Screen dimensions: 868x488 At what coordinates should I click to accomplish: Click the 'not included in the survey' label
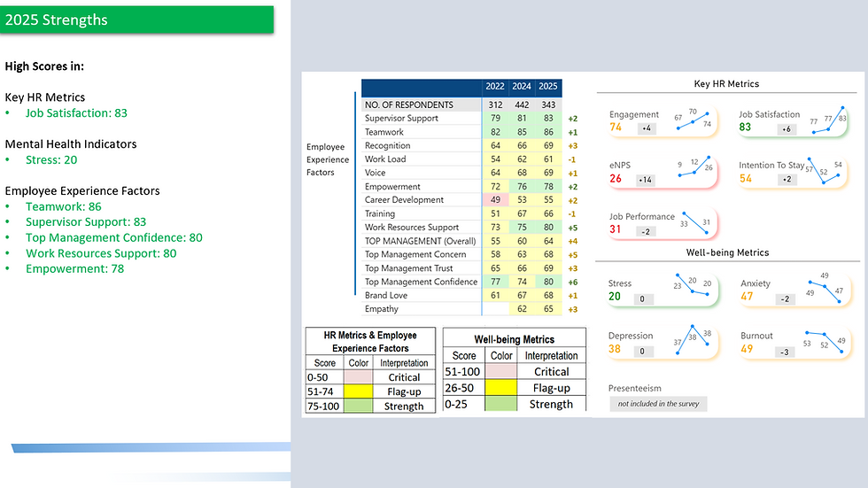click(x=658, y=404)
